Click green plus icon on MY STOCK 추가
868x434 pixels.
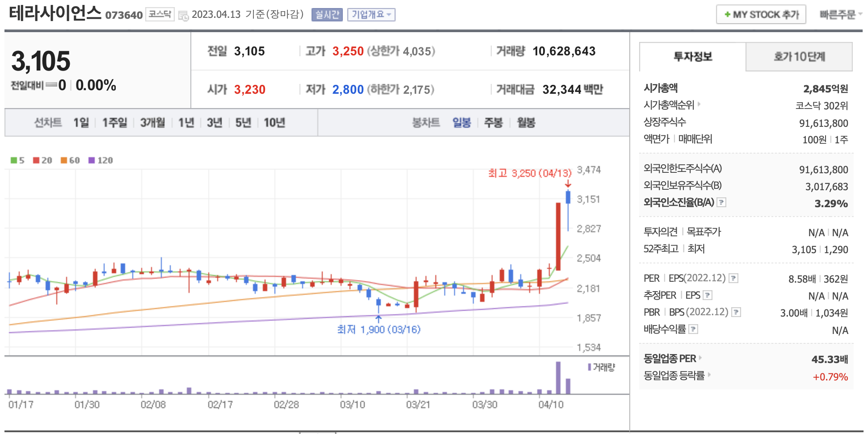(727, 14)
